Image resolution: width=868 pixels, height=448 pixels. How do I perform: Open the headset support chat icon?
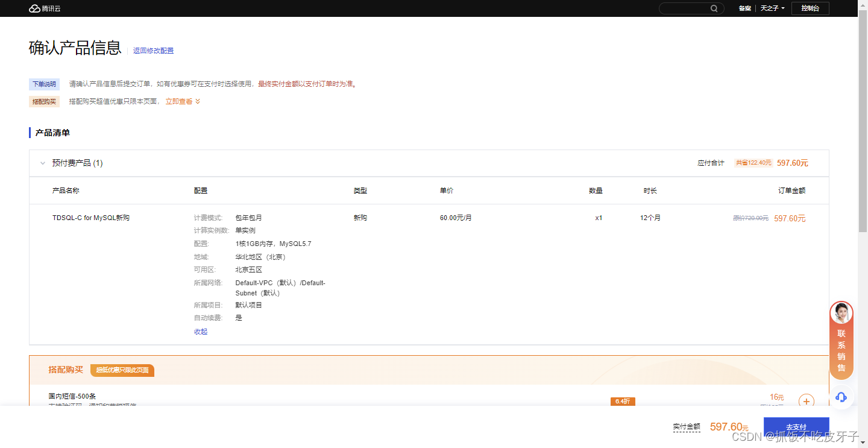pos(841,397)
